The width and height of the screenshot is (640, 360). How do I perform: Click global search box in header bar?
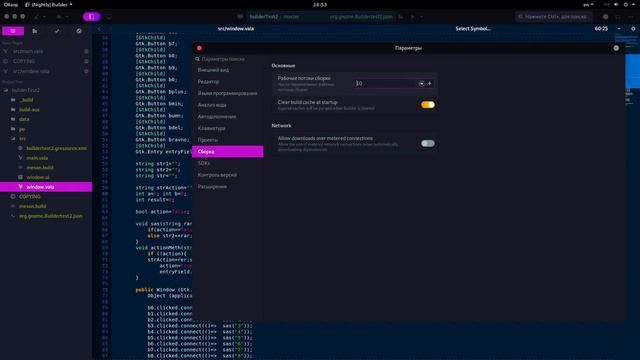554,17
